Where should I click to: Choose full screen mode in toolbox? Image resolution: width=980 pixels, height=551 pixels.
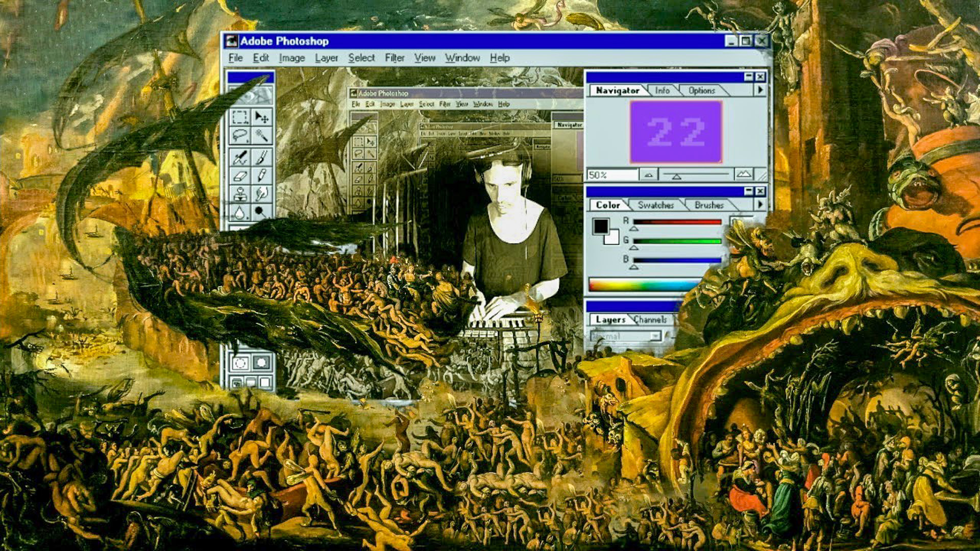tap(264, 382)
